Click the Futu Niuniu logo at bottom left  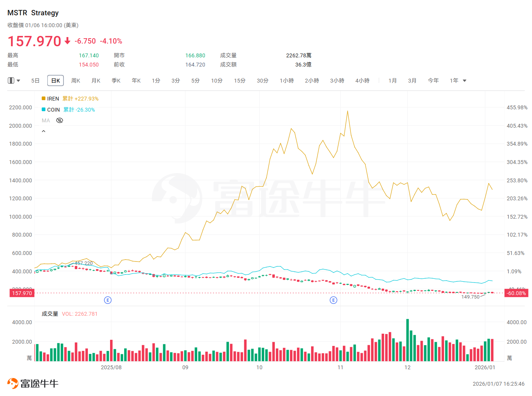(x=32, y=384)
